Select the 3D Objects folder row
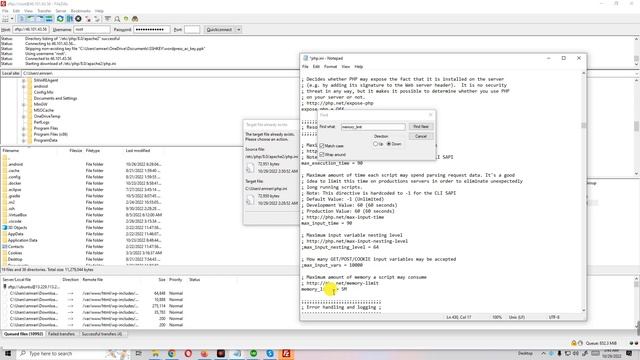640x360 pixels. 82,228
